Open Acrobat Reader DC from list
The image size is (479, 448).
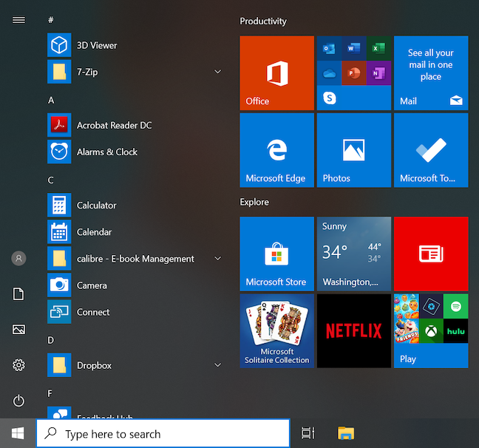114,126
